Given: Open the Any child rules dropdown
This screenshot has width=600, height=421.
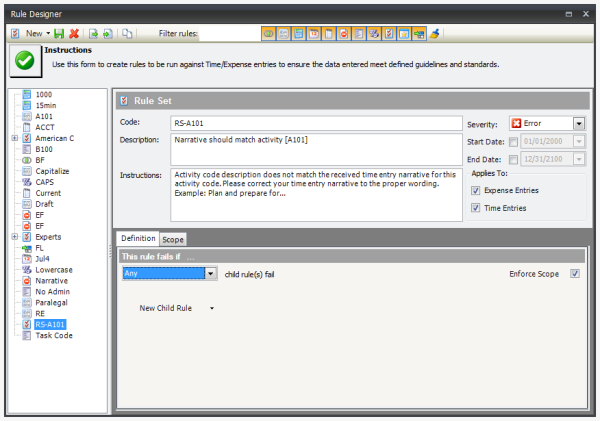Looking at the screenshot, I should click(x=210, y=273).
